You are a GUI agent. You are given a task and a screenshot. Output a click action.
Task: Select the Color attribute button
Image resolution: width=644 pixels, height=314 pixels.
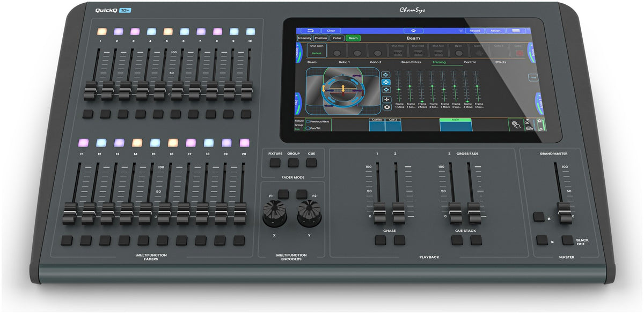pos(336,38)
